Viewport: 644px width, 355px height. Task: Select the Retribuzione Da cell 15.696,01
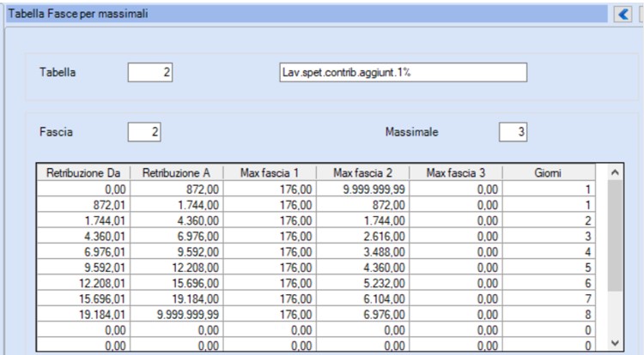tap(83, 298)
